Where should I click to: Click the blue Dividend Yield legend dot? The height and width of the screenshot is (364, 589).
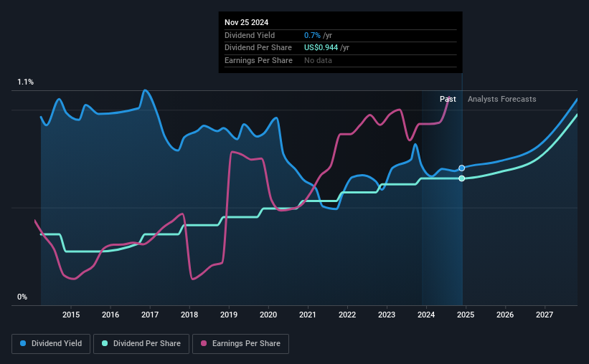(x=23, y=343)
